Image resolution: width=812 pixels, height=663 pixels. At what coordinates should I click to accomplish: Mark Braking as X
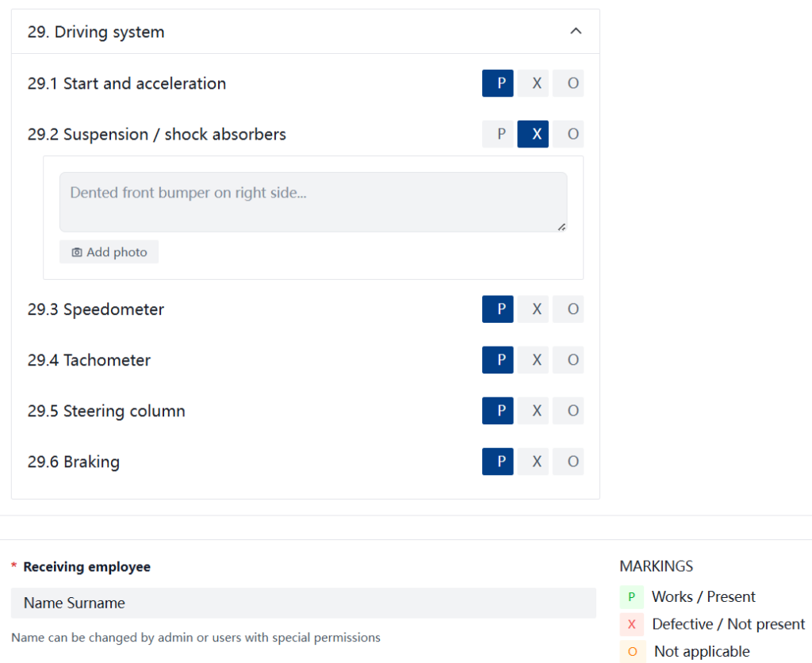coord(533,461)
